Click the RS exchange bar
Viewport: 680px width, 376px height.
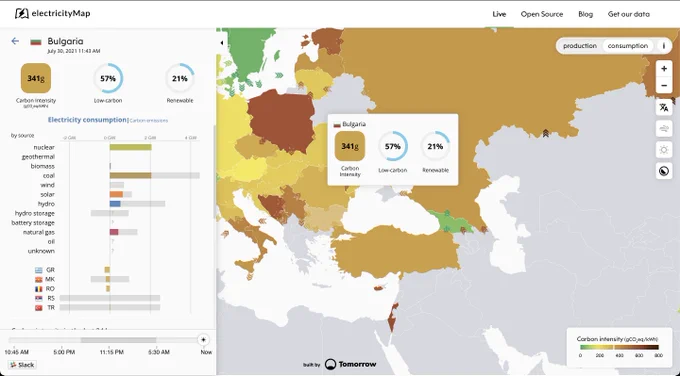point(110,298)
